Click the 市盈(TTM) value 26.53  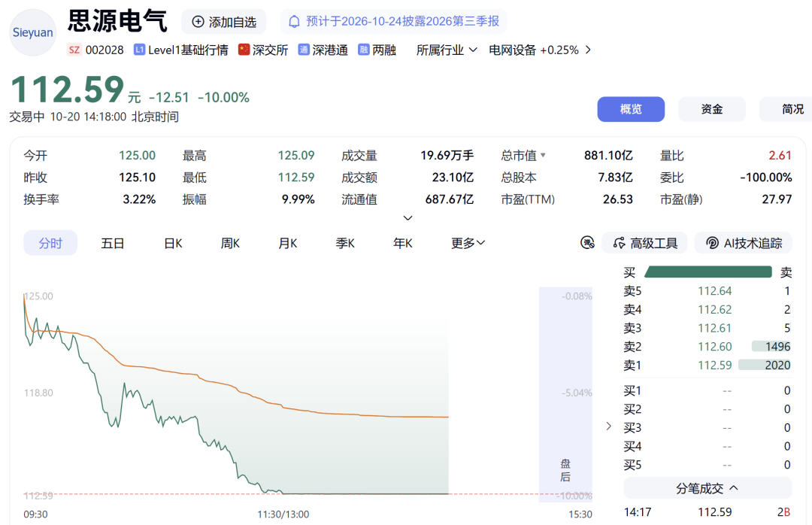tap(618, 199)
